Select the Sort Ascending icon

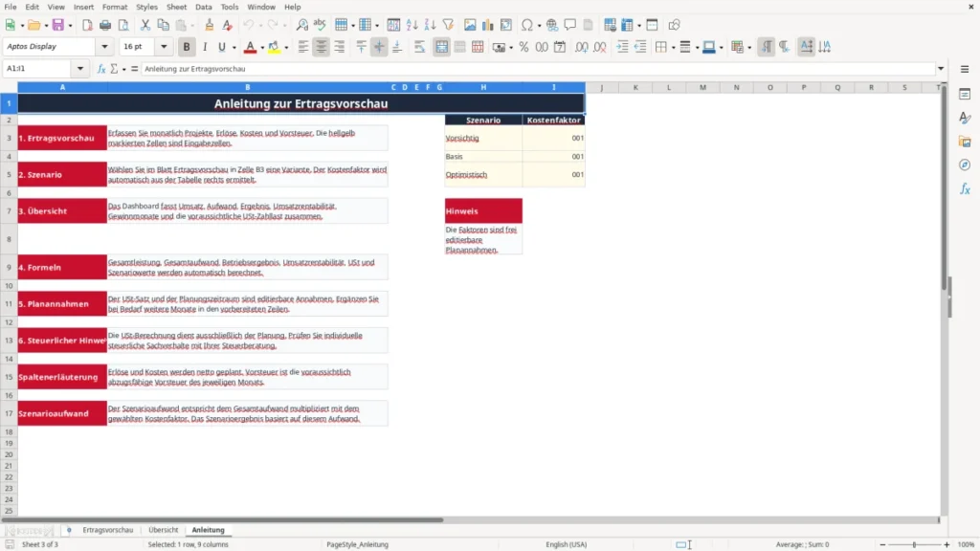(x=412, y=25)
